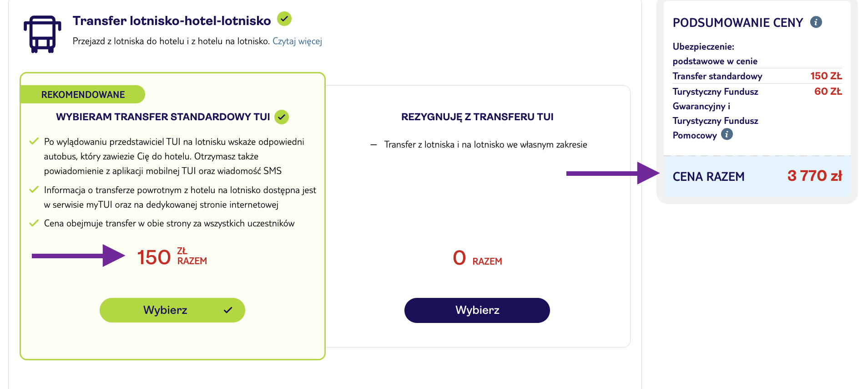Viewport: 868px width, 389px height.
Task: Open info icon beside Turystyczny Fundusz Pomocowy
Action: [x=727, y=134]
